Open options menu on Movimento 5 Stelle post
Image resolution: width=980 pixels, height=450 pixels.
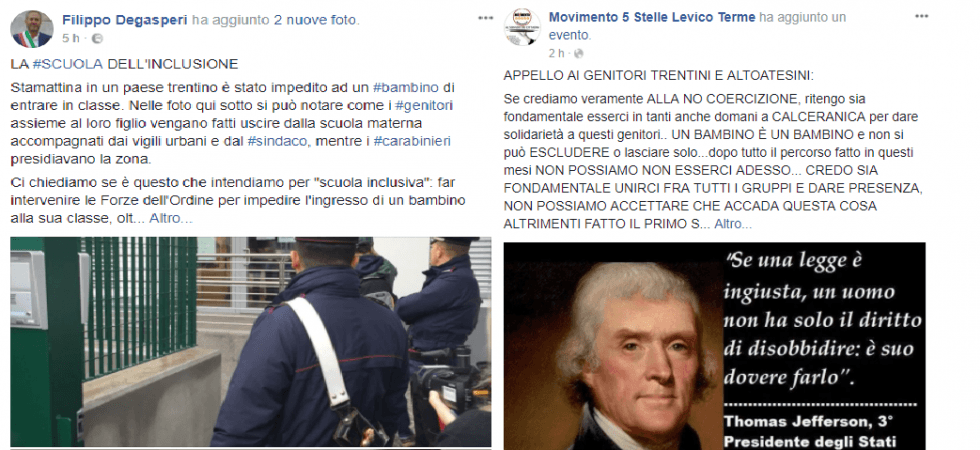[x=921, y=16]
